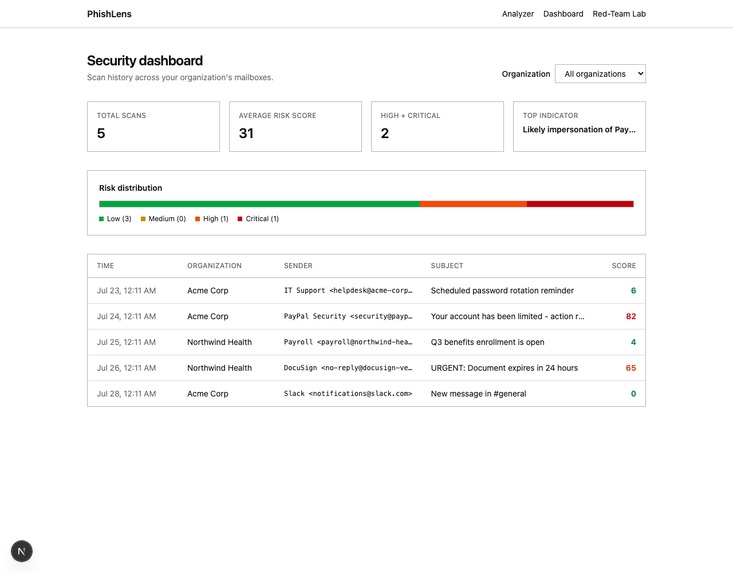Click the green Low legend swatch
The image size is (733, 573).
101,219
